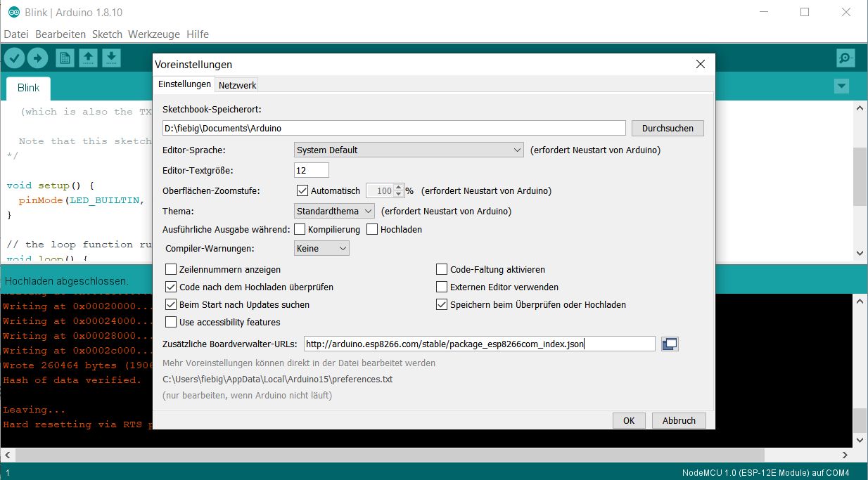
Task: Click the Arduino logo in title bar
Action: click(x=13, y=12)
